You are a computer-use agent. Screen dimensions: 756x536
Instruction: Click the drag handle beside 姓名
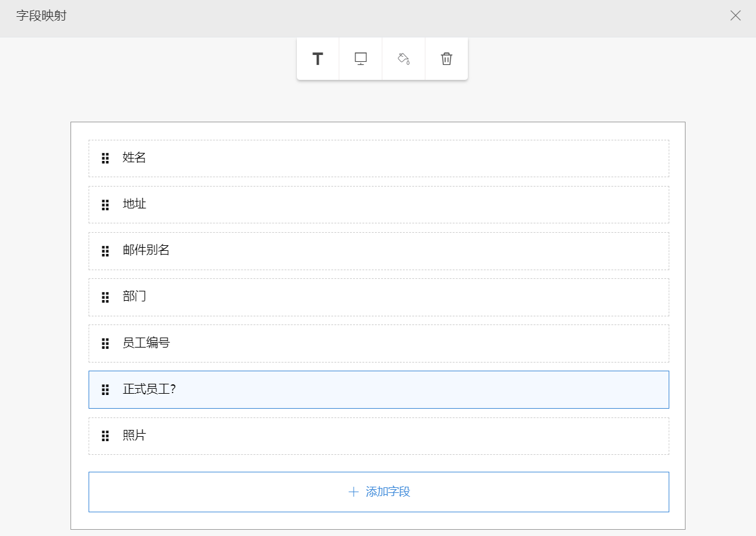tap(105, 158)
